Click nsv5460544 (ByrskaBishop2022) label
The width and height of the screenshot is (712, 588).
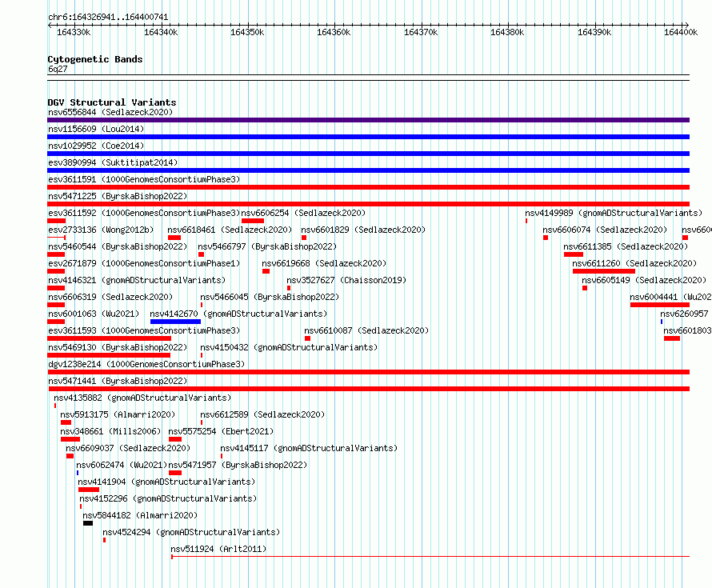[118, 246]
